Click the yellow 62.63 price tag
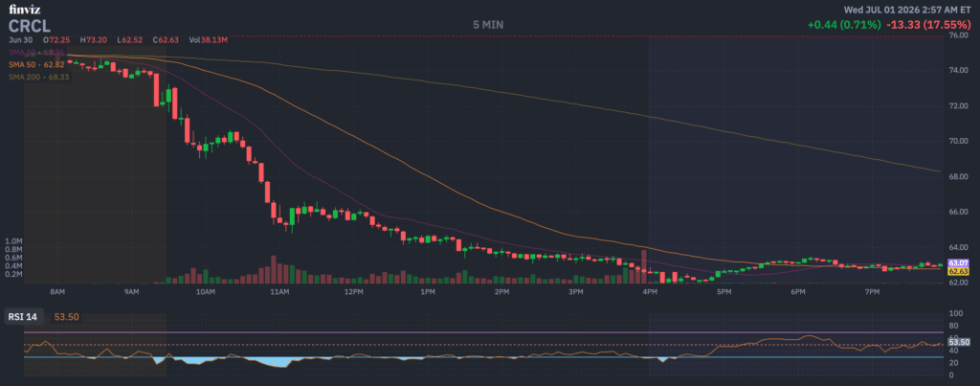The image size is (980, 386). click(x=959, y=271)
